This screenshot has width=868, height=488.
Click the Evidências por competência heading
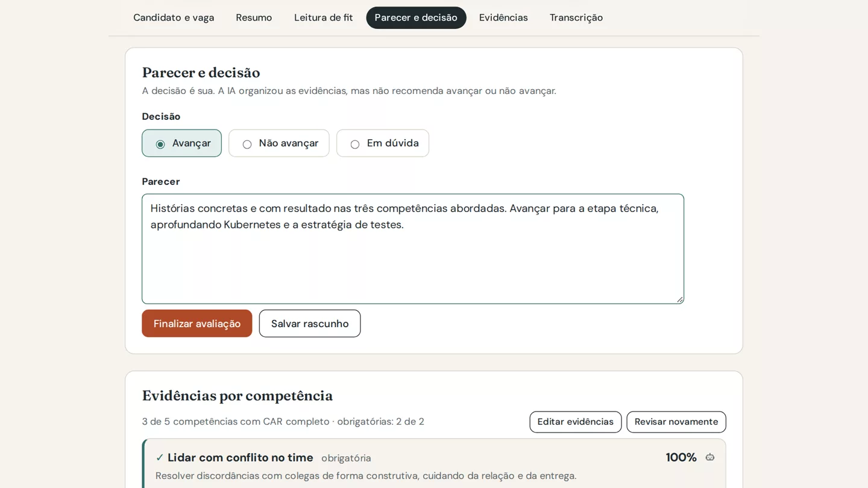[x=237, y=396]
